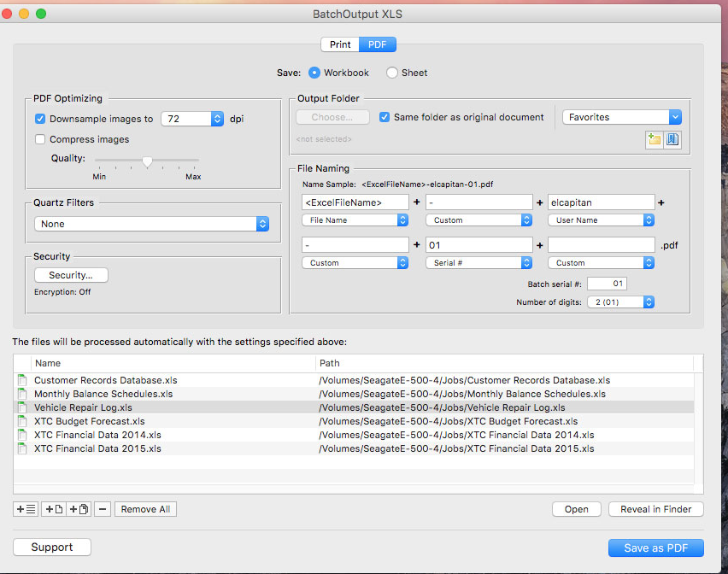728x574 pixels.
Task: Enable the Compress images checkbox
Action: 40,139
